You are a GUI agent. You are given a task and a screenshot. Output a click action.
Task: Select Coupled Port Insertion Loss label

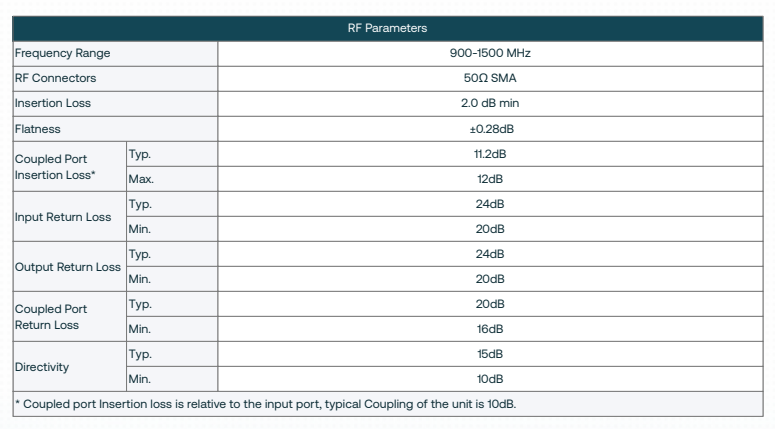pyautogui.click(x=55, y=167)
